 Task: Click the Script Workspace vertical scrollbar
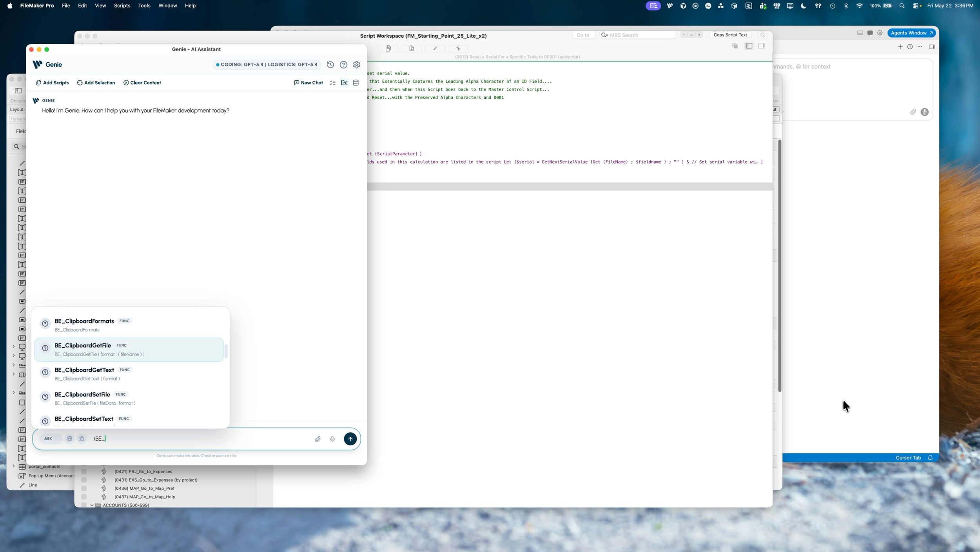pos(780,265)
